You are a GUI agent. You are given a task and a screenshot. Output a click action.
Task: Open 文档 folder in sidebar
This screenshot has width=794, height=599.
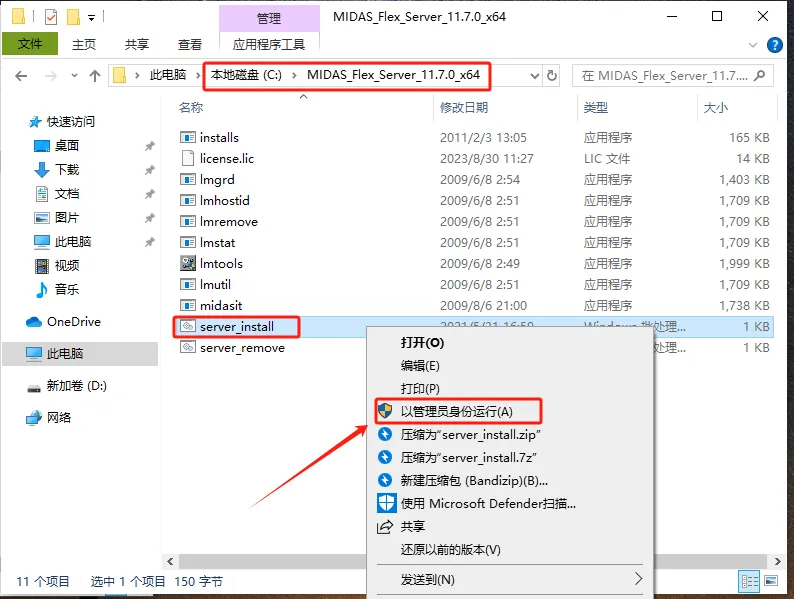66,193
